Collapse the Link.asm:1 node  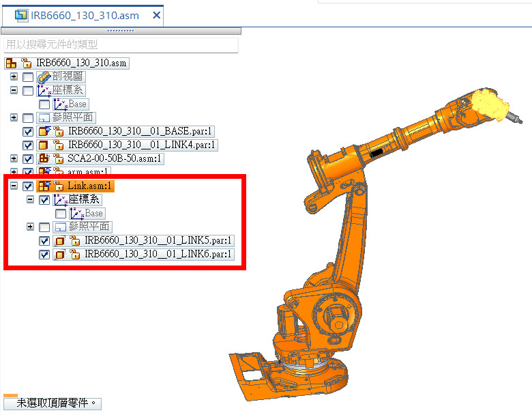[x=14, y=186]
